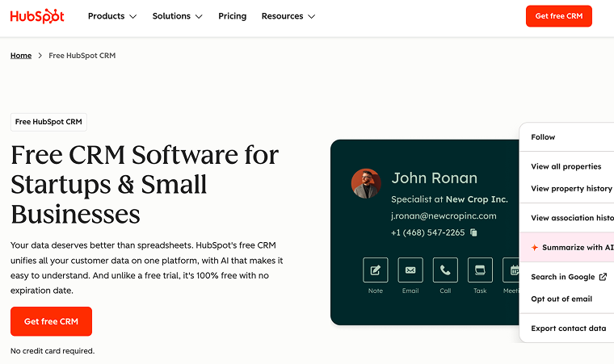Click the Resources chevron arrow
The image size is (614, 364).
312,16
